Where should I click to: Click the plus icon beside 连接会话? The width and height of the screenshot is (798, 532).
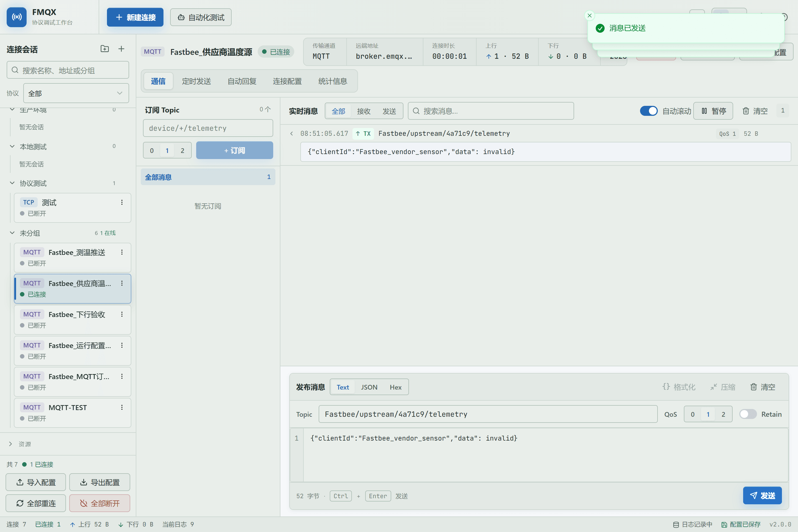(121, 49)
